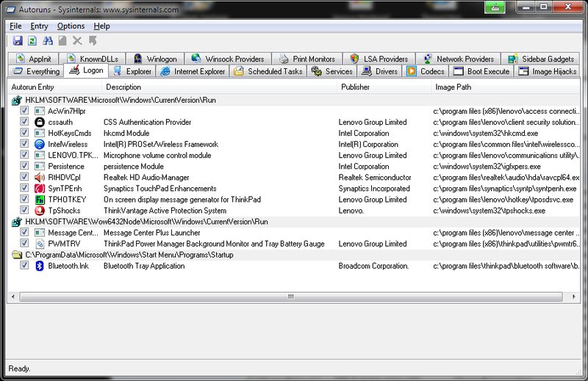The image size is (588, 381).
Task: Select 'Synaptics TouchPad Enhancements' text
Action: click(x=159, y=189)
